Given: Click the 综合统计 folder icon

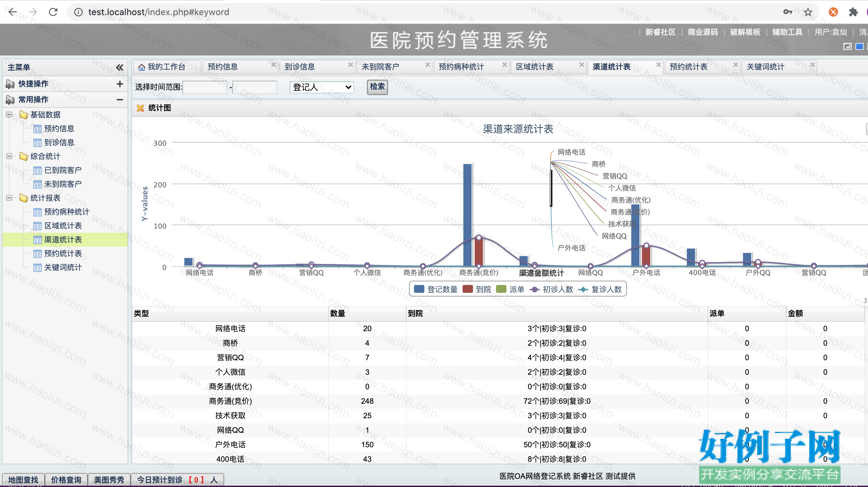Looking at the screenshot, I should click(24, 156).
